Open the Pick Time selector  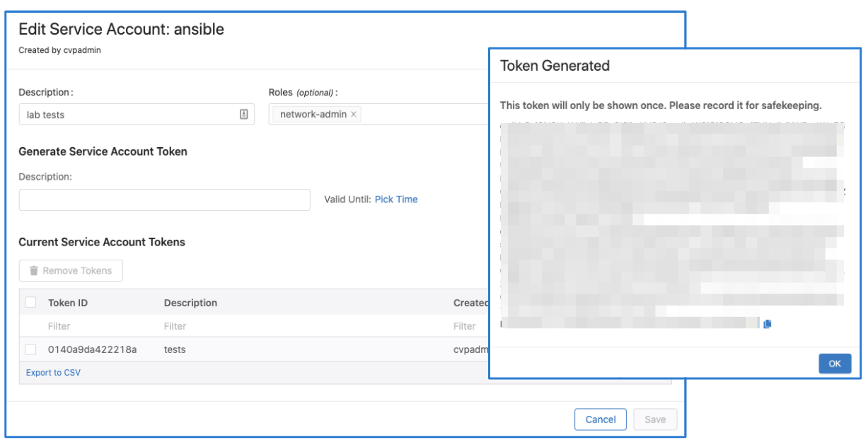pyautogui.click(x=396, y=199)
